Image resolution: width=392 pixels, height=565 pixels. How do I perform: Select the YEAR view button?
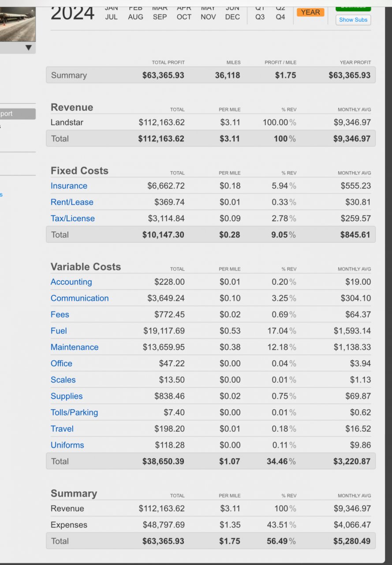pos(310,12)
